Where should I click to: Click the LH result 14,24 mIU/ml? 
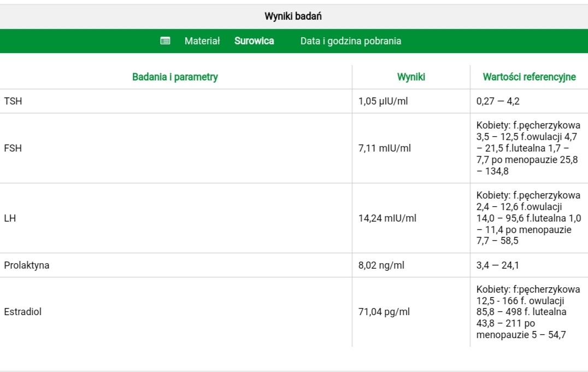pos(387,218)
